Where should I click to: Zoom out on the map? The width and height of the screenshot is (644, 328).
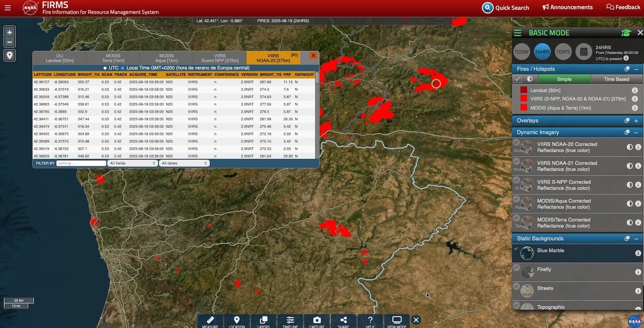click(x=9, y=42)
